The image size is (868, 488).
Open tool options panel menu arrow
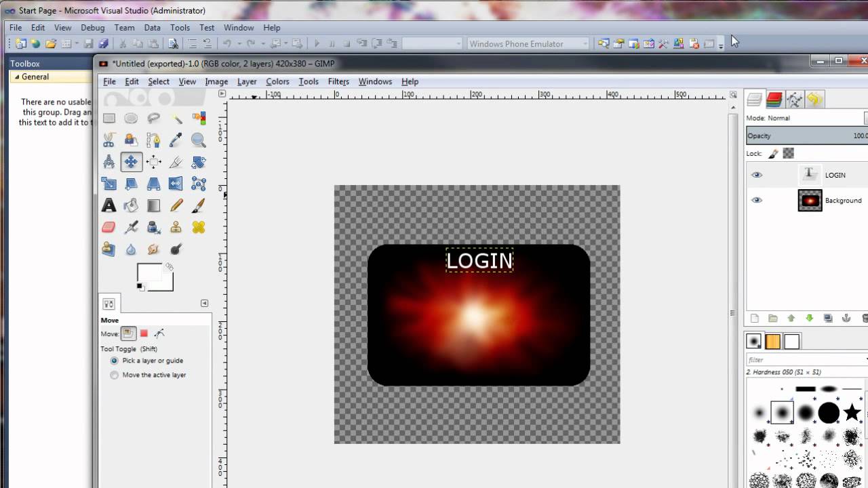(x=205, y=303)
